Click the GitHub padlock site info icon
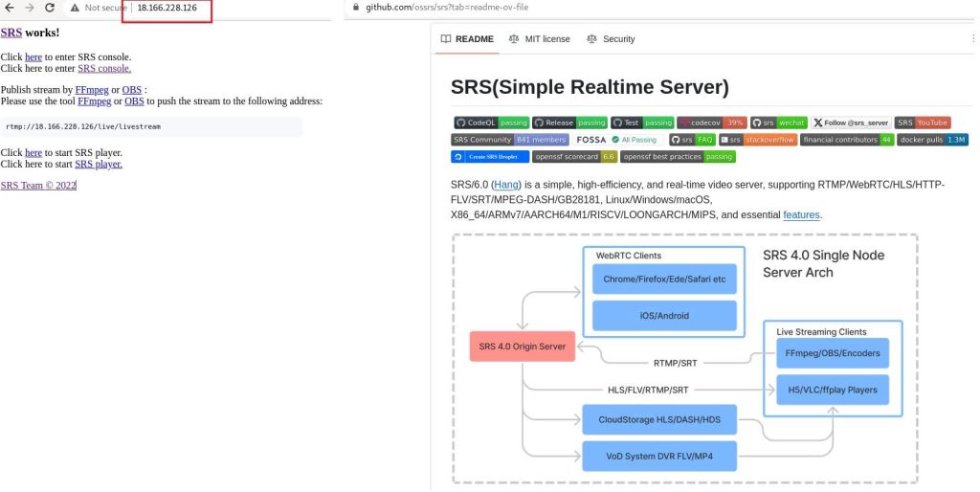This screenshot has width=980, height=492. tap(357, 7)
